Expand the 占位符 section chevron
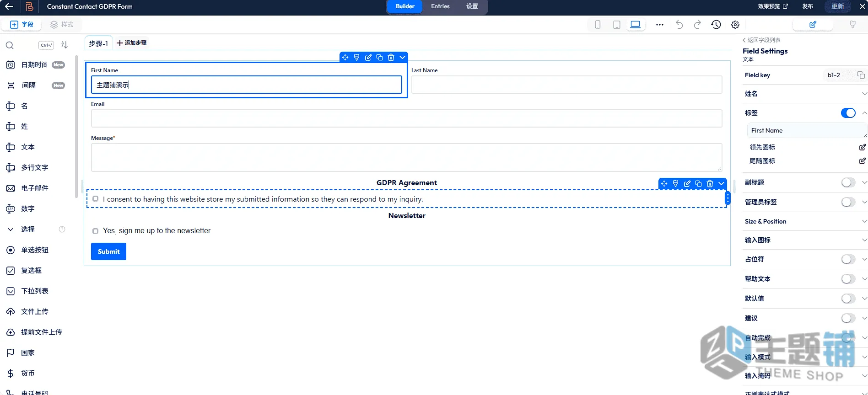 [864, 259]
